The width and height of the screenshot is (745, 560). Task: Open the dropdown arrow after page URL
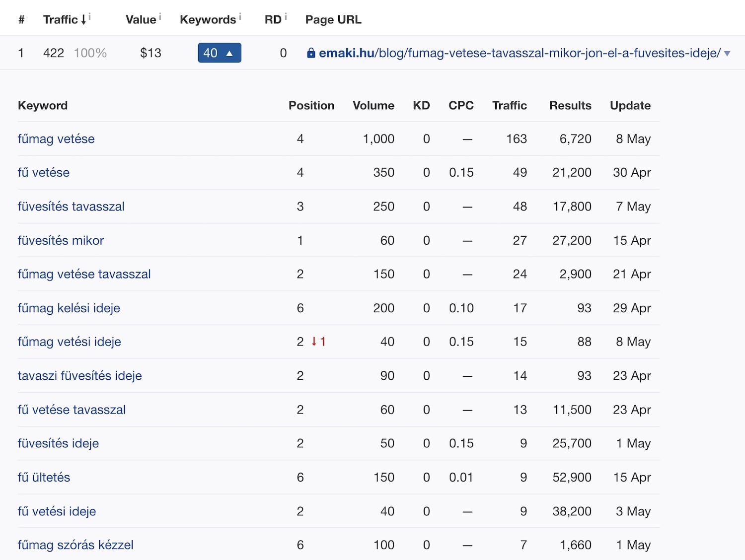pos(727,53)
